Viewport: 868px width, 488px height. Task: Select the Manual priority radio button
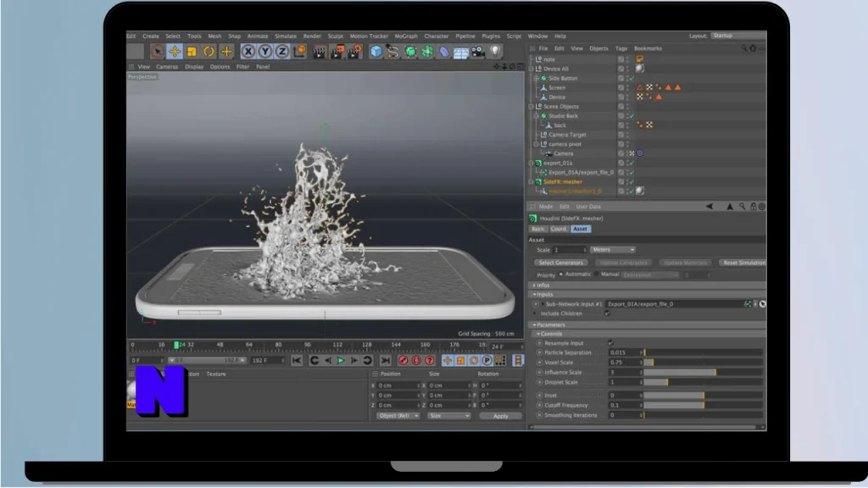596,274
